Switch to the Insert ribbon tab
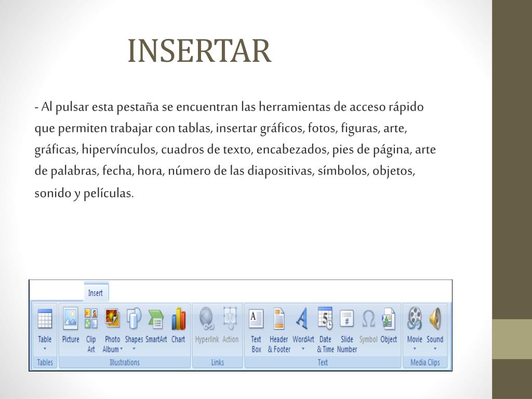 click(x=96, y=293)
